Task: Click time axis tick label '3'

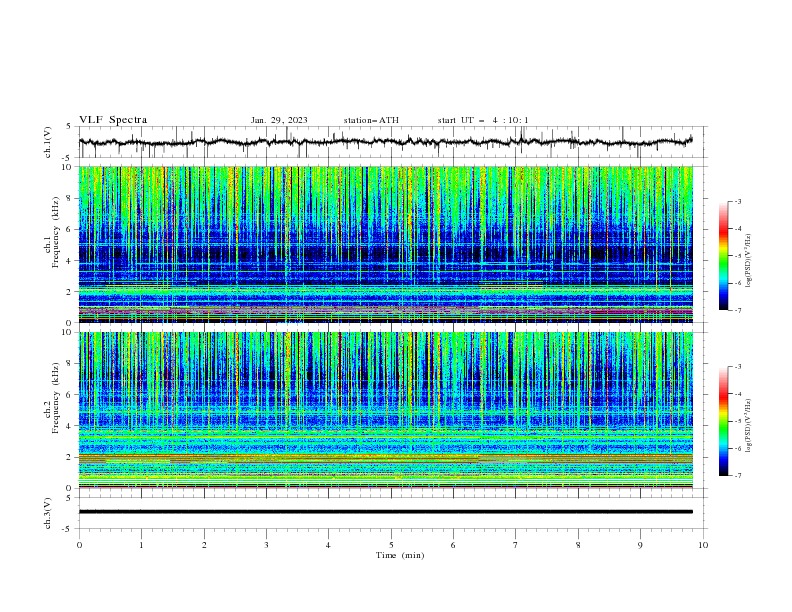Action: 266,545
